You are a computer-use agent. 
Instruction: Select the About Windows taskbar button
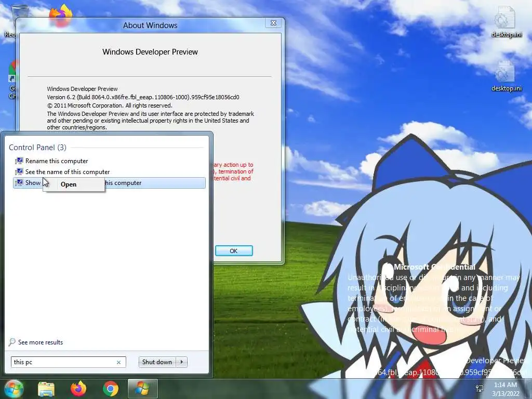(x=142, y=389)
